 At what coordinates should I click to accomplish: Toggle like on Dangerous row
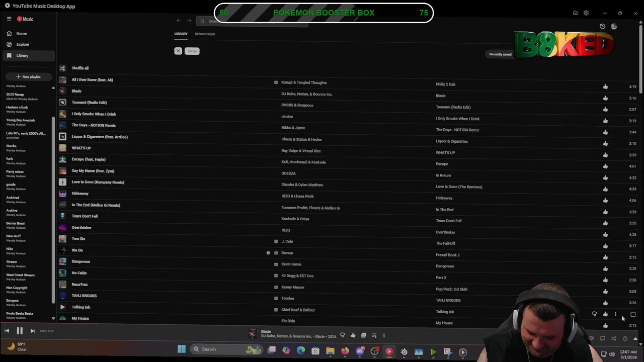pyautogui.click(x=605, y=268)
